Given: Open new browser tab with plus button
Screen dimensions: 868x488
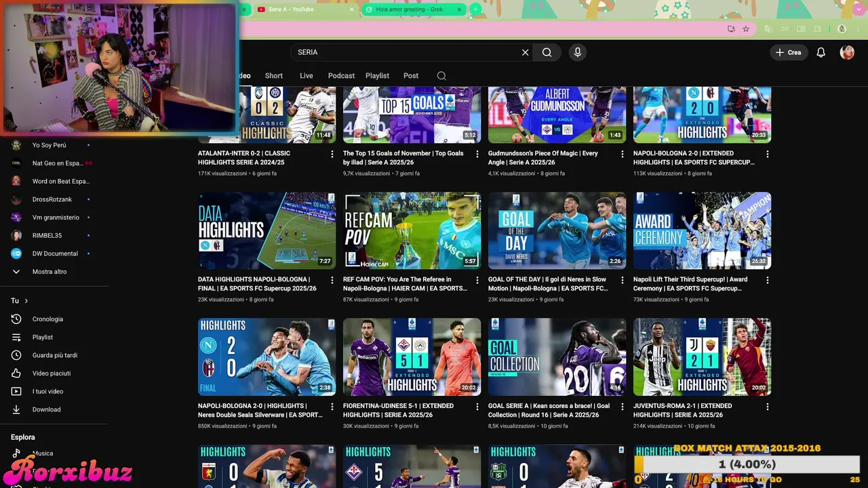Looking at the screenshot, I should tap(475, 9).
